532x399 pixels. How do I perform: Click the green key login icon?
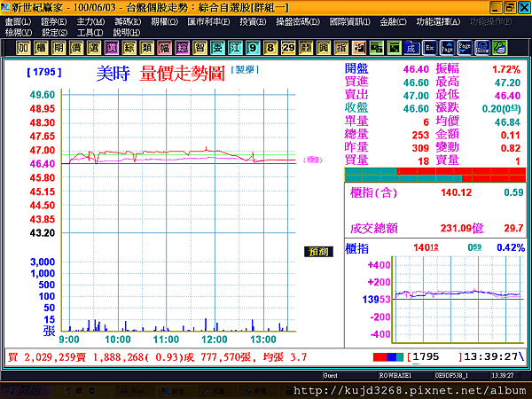pos(500,48)
